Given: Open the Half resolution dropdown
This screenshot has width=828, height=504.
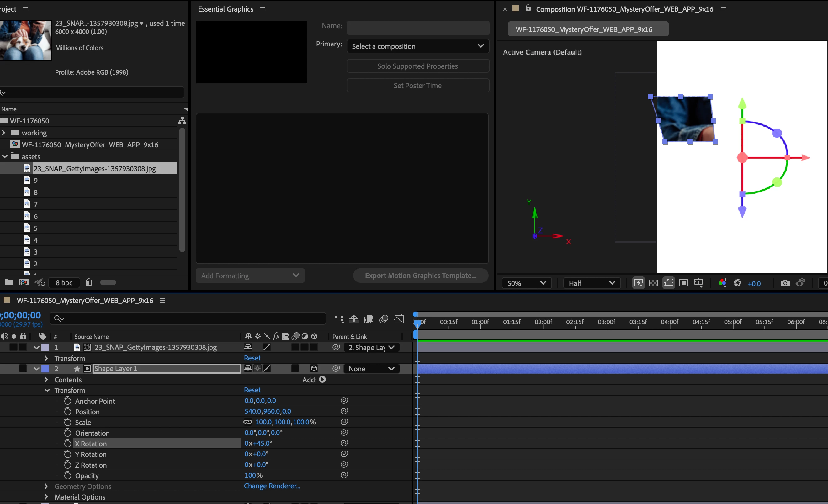Looking at the screenshot, I should coord(591,283).
